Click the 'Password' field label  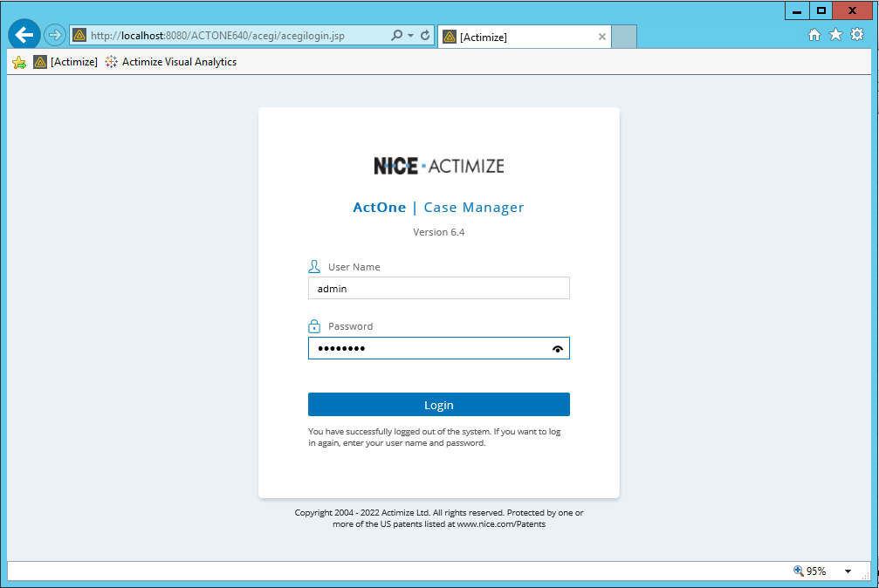tap(350, 326)
